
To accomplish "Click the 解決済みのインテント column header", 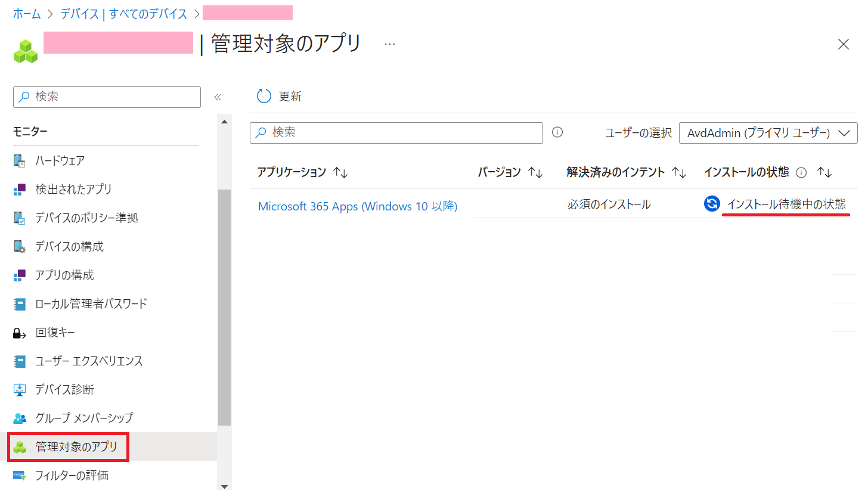I will (x=616, y=172).
